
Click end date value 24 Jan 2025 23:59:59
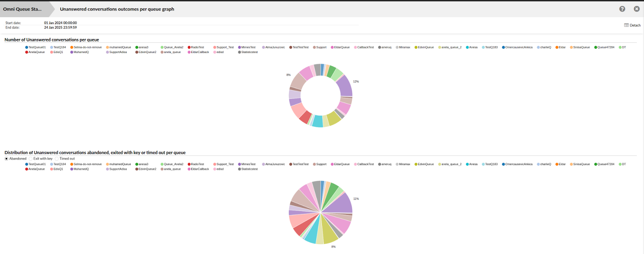[60, 28]
